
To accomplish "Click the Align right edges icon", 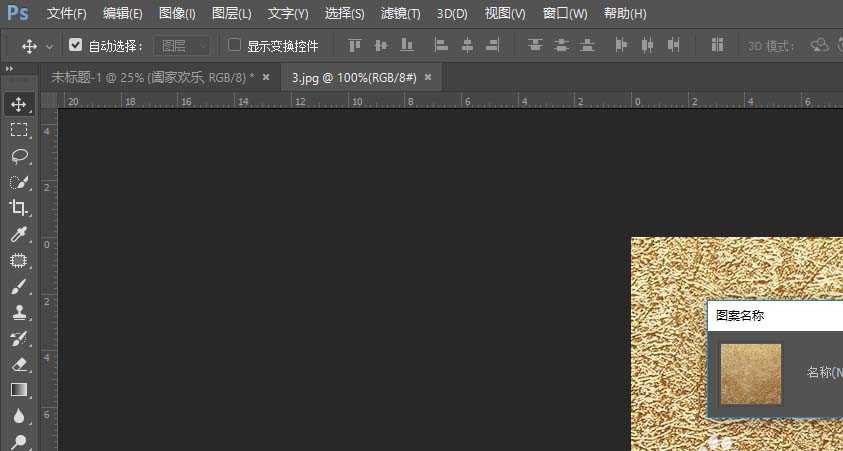I will coord(492,46).
